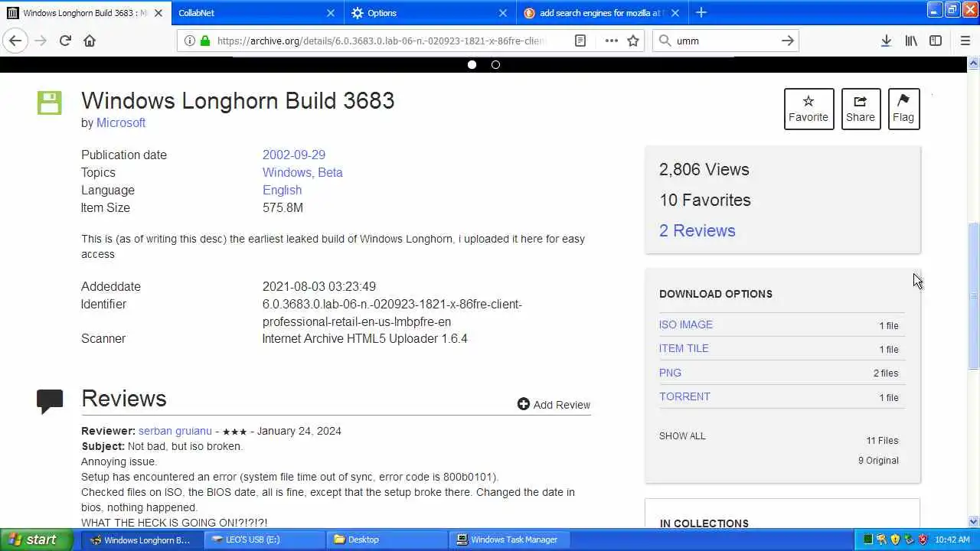Image resolution: width=980 pixels, height=551 pixels.
Task: Toggle reader view in address bar
Action: click(580, 41)
